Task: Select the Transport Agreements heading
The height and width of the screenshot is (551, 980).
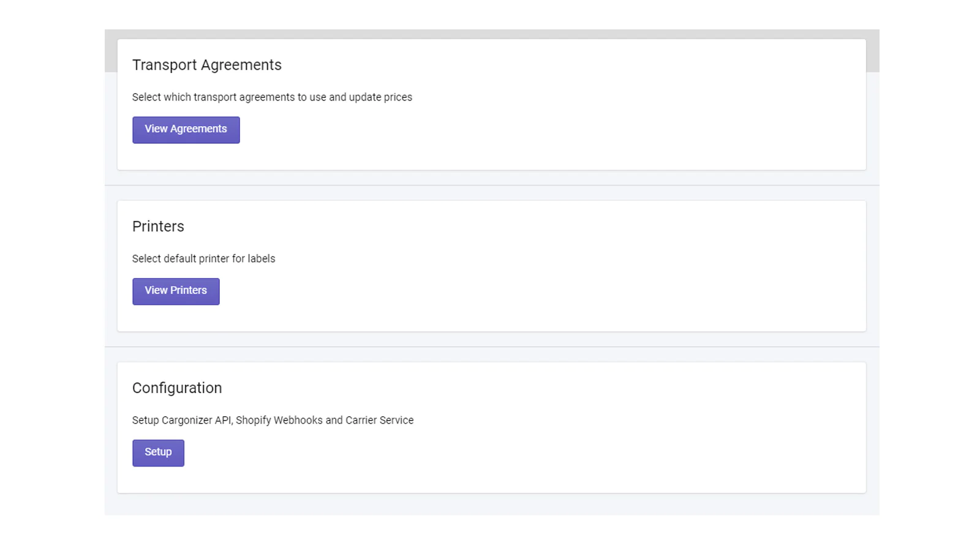Action: click(207, 66)
